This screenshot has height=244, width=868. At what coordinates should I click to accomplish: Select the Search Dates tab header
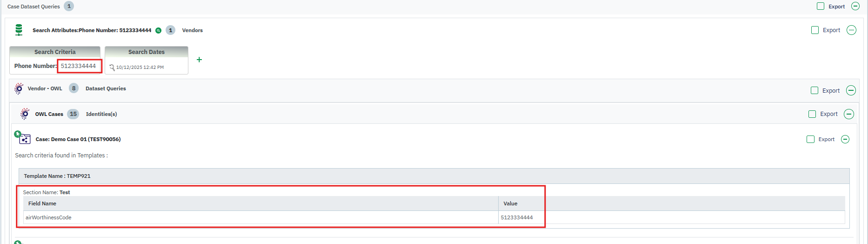147,52
